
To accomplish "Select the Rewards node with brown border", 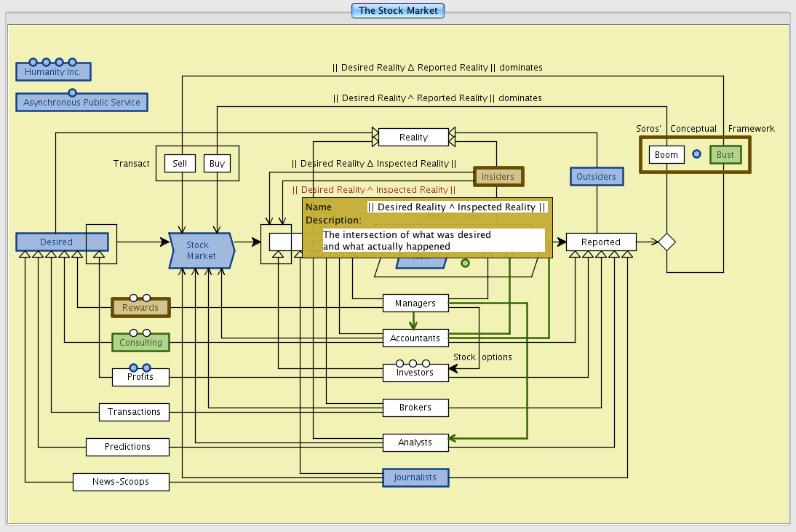I will pyautogui.click(x=140, y=308).
